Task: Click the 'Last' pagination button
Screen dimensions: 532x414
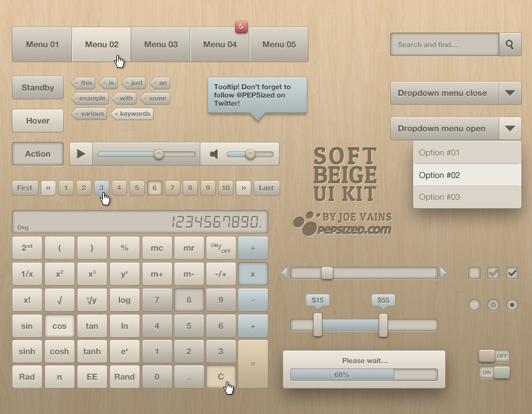Action: 267,188
